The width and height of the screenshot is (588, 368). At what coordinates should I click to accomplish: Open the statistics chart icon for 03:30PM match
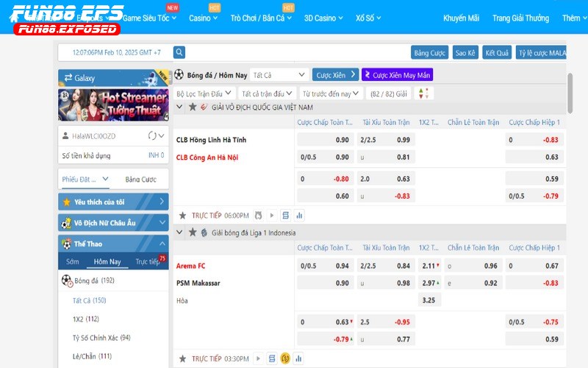click(x=298, y=358)
